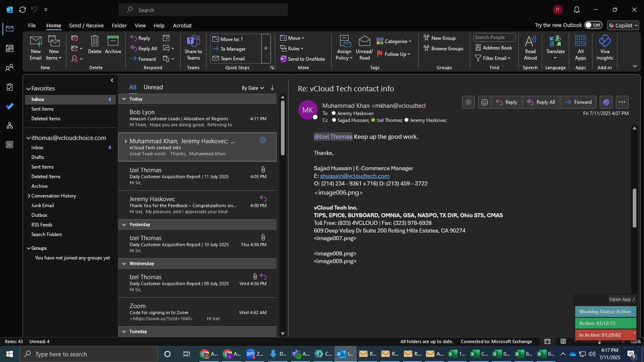The width and height of the screenshot is (644, 362).
Task: Click Forward in reading pane
Action: pos(578,102)
